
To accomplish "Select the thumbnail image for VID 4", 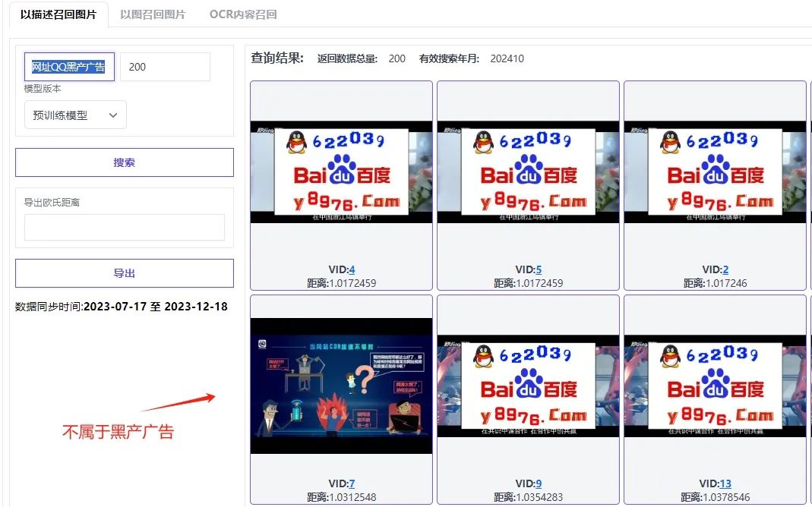I will tap(341, 172).
